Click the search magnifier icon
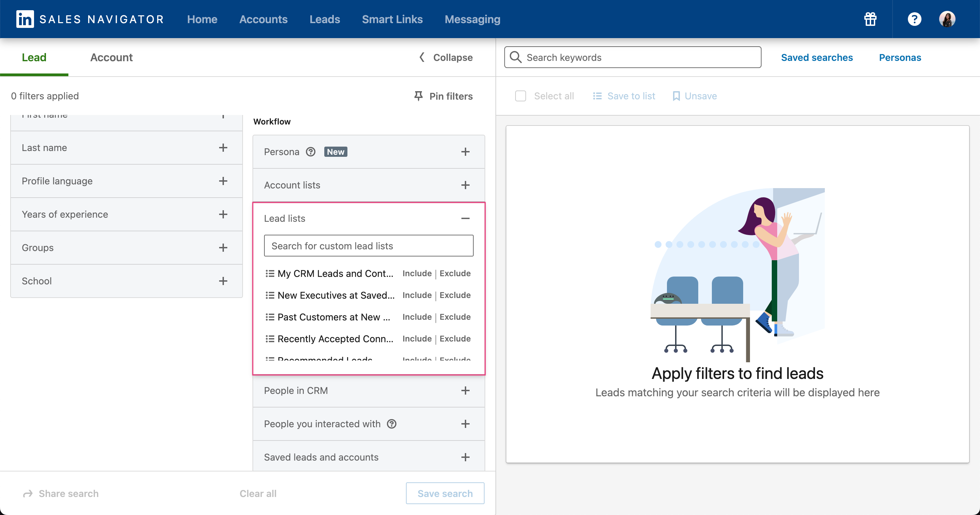The width and height of the screenshot is (980, 515). (x=516, y=57)
